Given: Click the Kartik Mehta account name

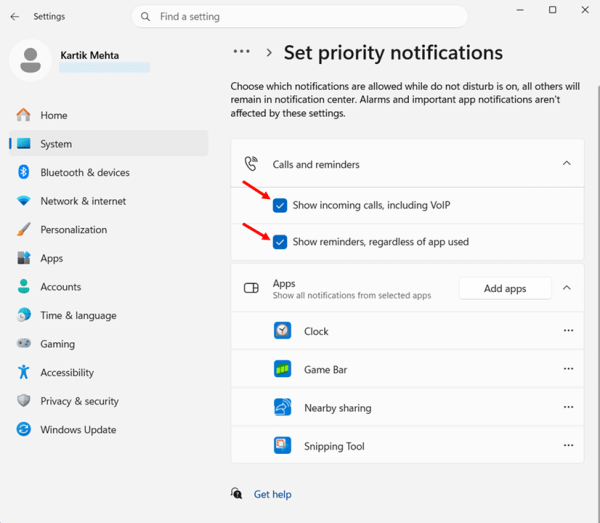Looking at the screenshot, I should pos(90,55).
